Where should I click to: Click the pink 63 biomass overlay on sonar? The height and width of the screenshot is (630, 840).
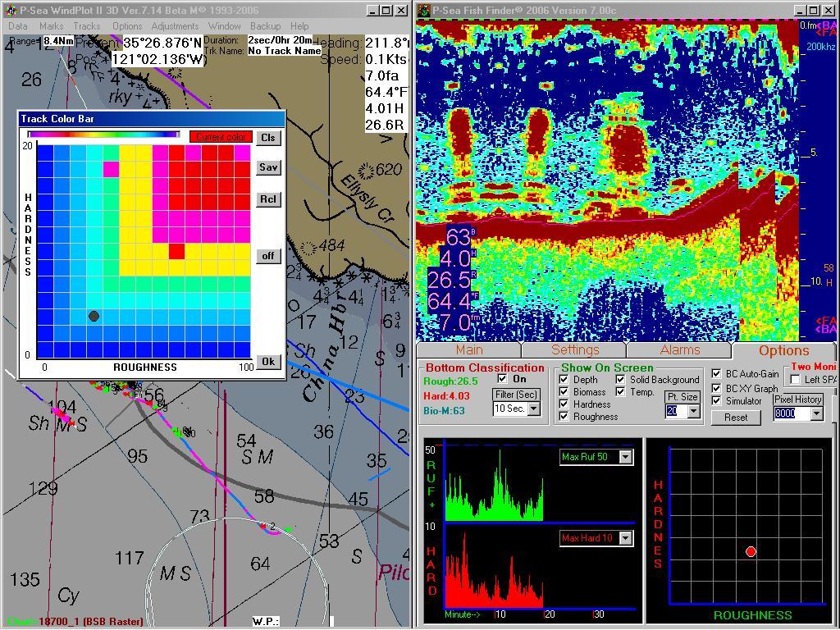pyautogui.click(x=461, y=237)
